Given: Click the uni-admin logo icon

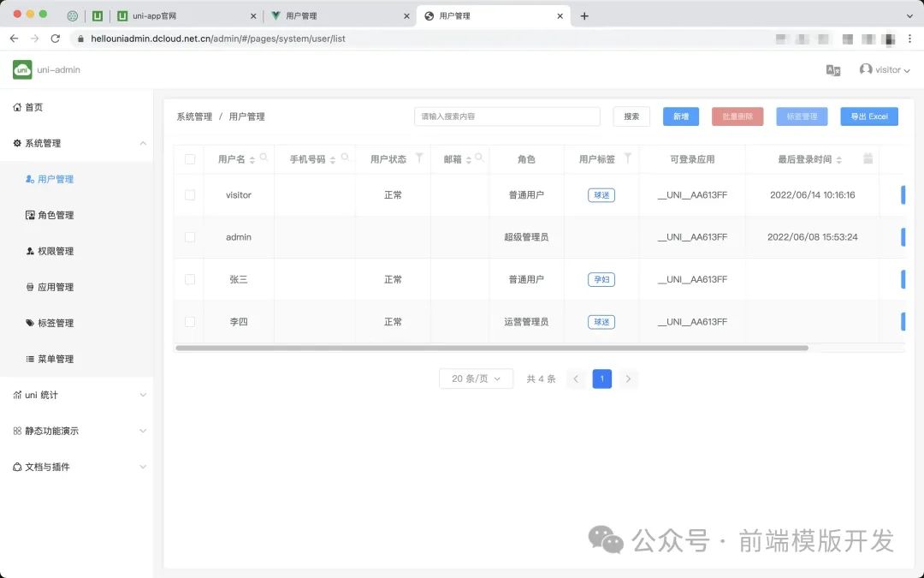Looking at the screenshot, I should click(x=22, y=70).
